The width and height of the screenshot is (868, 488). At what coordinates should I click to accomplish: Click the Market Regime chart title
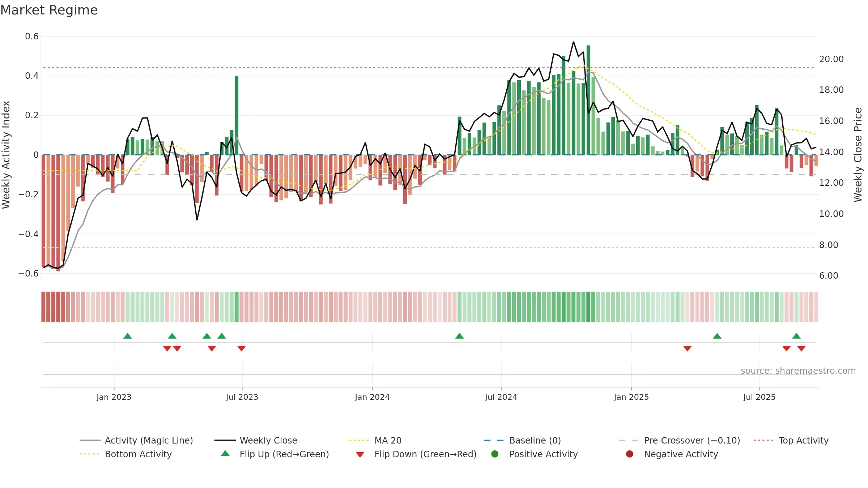(49, 10)
